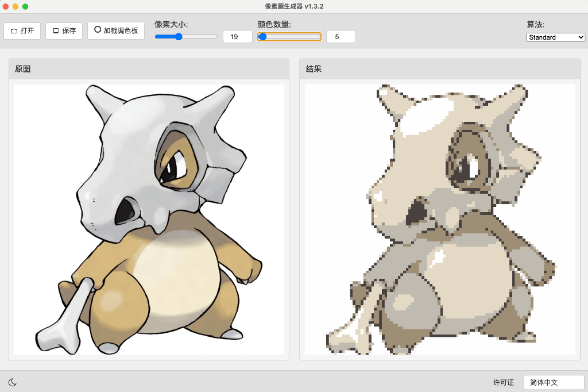Click the window title 像素画生成器 v1.3.2
588x392 pixels.
(x=294, y=6)
